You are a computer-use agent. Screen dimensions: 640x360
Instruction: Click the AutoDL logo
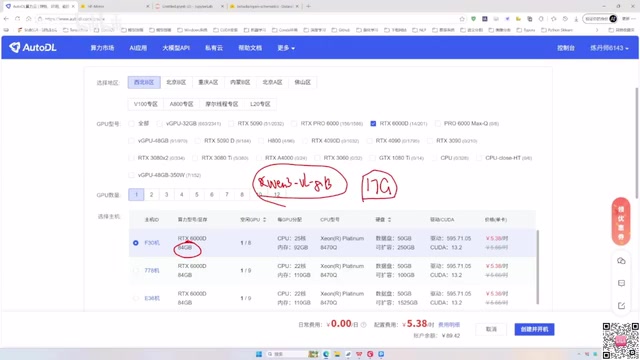pyautogui.click(x=33, y=48)
